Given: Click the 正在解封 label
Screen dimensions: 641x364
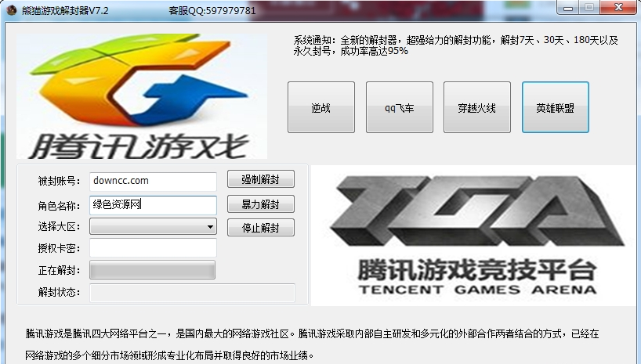Looking at the screenshot, I should 59,270.
